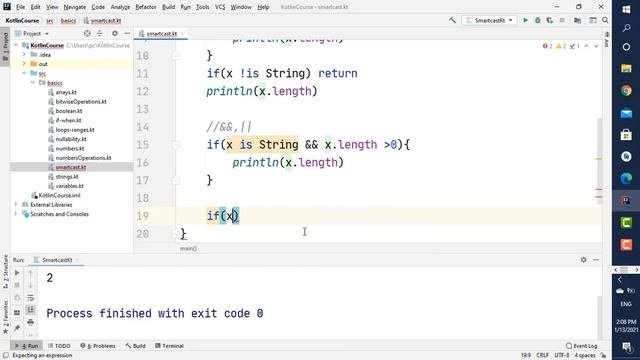This screenshot has width=640, height=360.
Task: Expand the out folder
Action: 24,64
